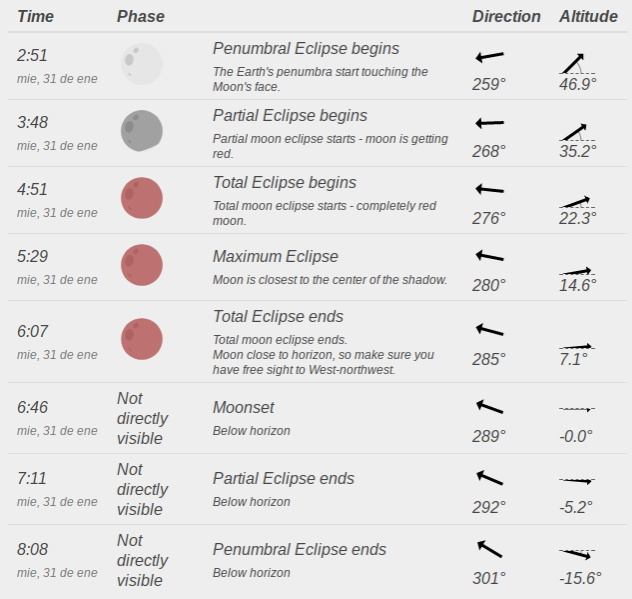632x599 pixels.
Task: Click the Altitude column header
Action: [589, 17]
